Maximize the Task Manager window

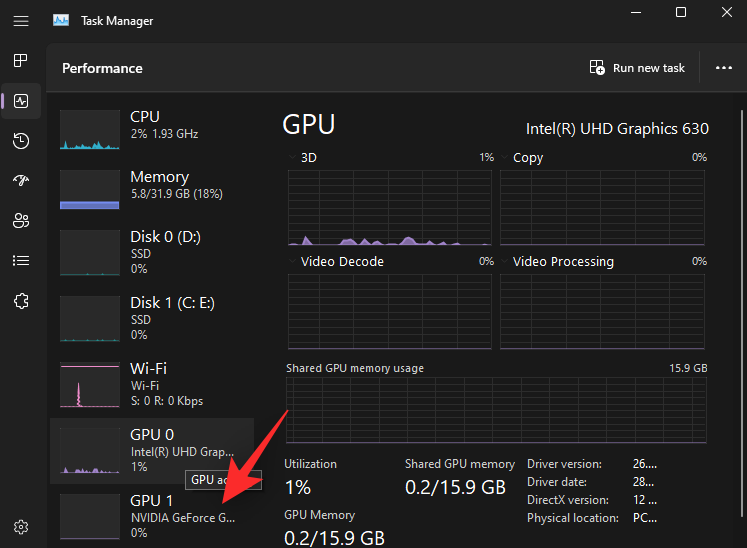pos(681,12)
